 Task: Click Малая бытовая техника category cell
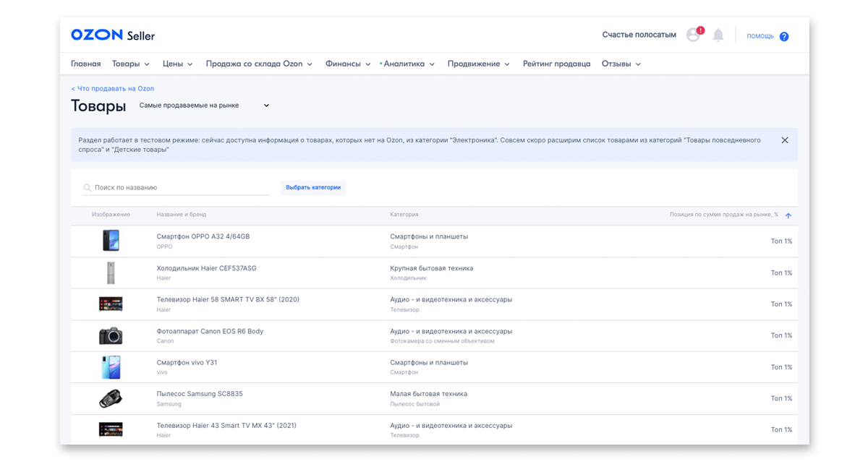click(428, 394)
